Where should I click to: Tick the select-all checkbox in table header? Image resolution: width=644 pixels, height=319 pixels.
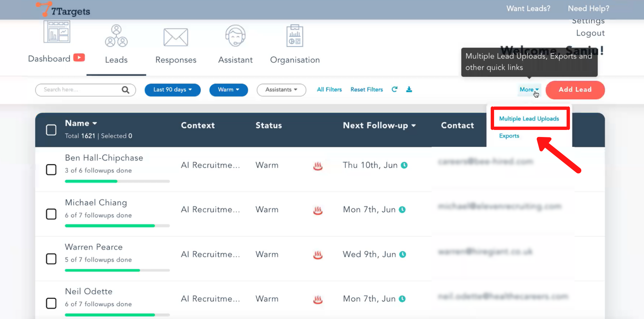(51, 130)
